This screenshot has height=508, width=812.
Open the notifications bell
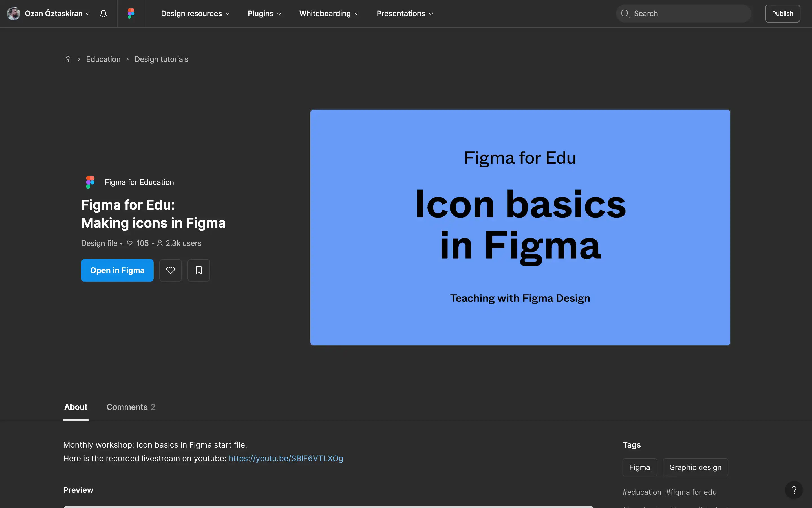pyautogui.click(x=103, y=14)
